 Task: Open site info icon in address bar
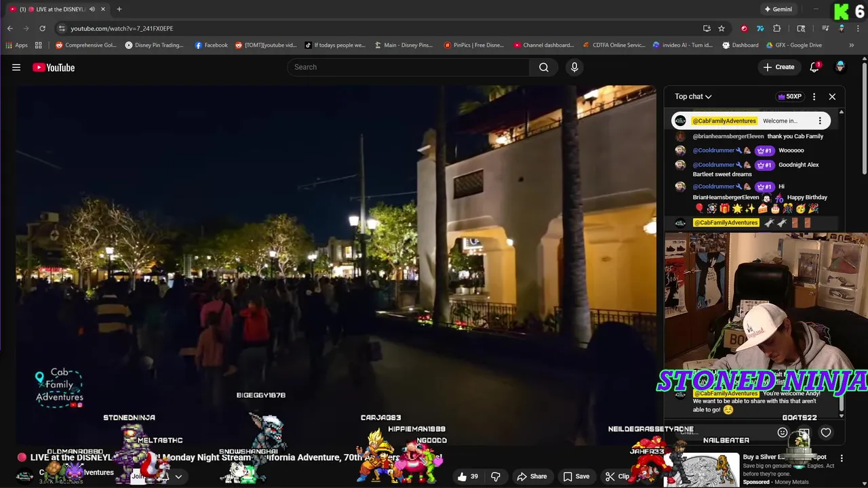tap(62, 28)
